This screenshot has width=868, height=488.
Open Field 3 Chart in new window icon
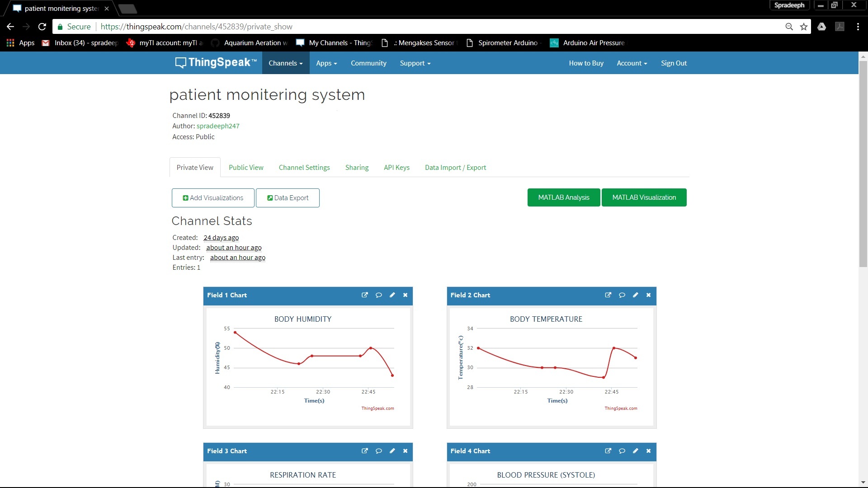(x=365, y=451)
